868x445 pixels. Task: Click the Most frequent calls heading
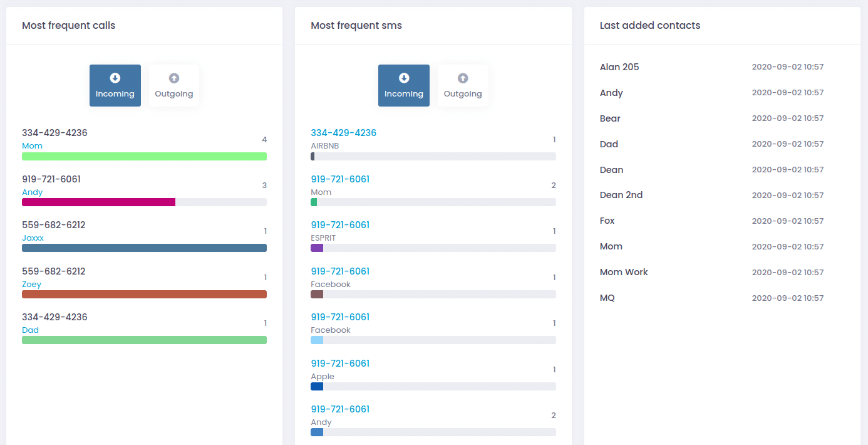tap(69, 26)
